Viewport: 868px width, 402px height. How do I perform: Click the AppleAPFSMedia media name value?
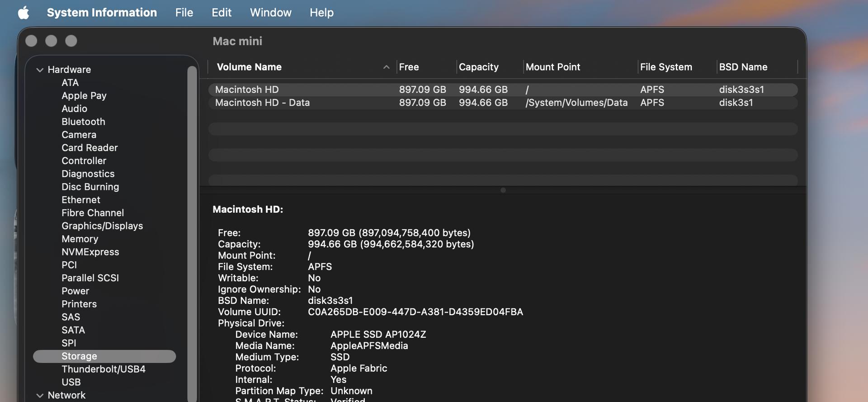(x=369, y=346)
